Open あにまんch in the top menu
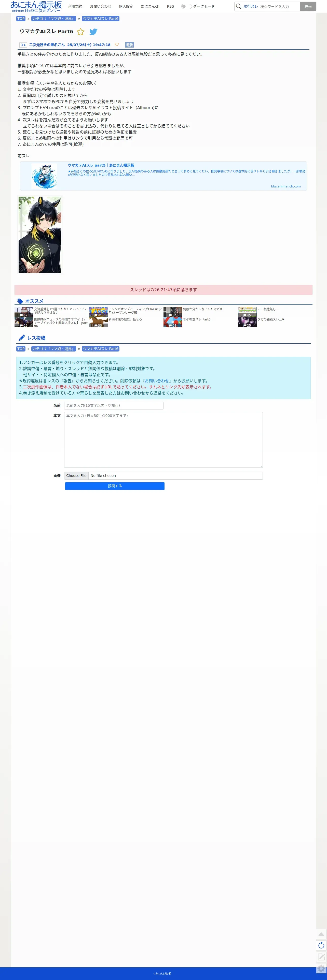Screen dimensions: 327x980 pos(150,6)
